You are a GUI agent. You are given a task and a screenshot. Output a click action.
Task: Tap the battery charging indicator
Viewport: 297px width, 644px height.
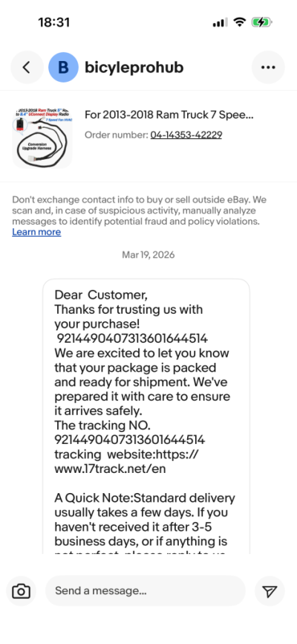pyautogui.click(x=261, y=22)
